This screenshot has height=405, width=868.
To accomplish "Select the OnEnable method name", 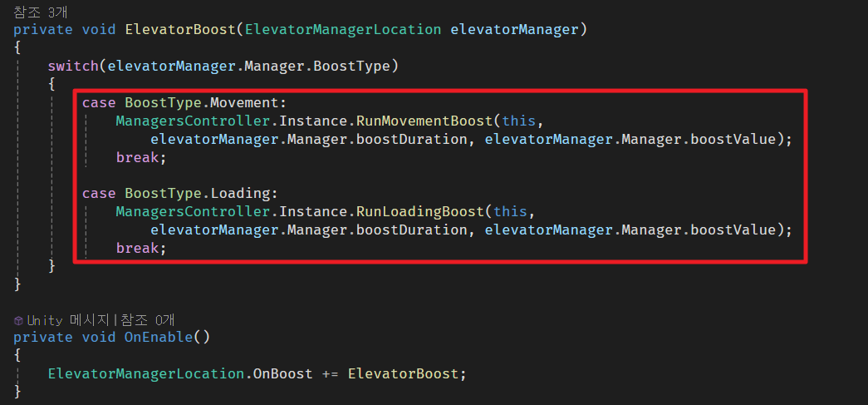I will click(159, 338).
